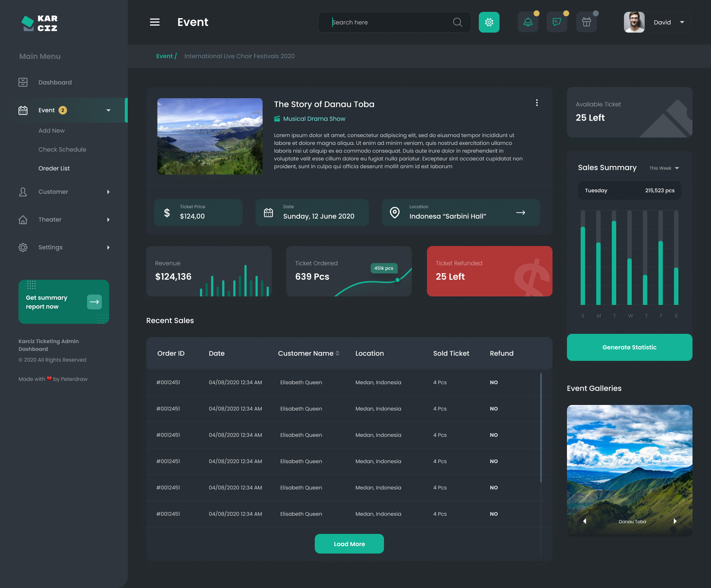
Task: Click the Danau Toba gallery thumbnail
Action: (629, 470)
